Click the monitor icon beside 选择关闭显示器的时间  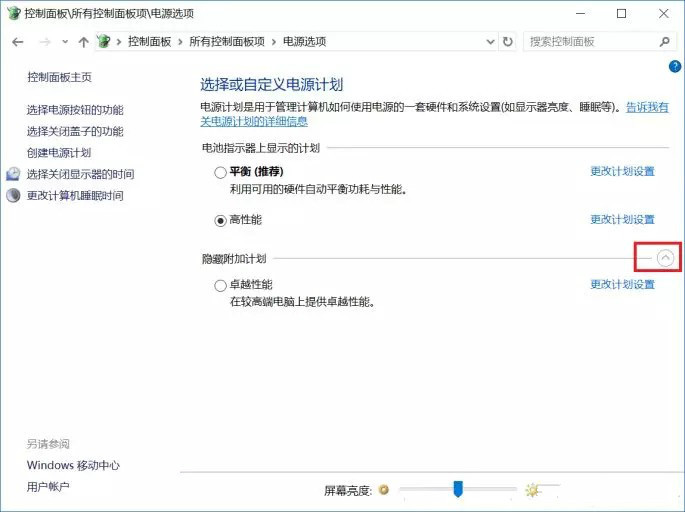tap(13, 173)
